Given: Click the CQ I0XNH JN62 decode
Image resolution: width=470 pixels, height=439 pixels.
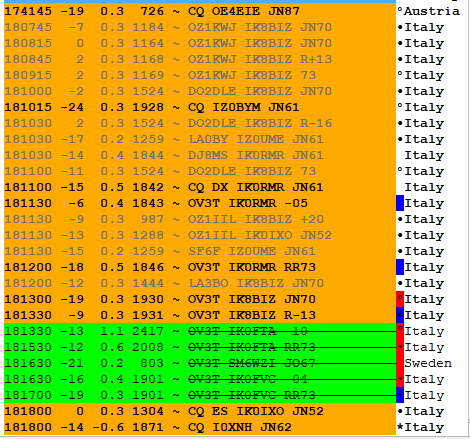Looking at the screenshot, I should coord(200,427).
